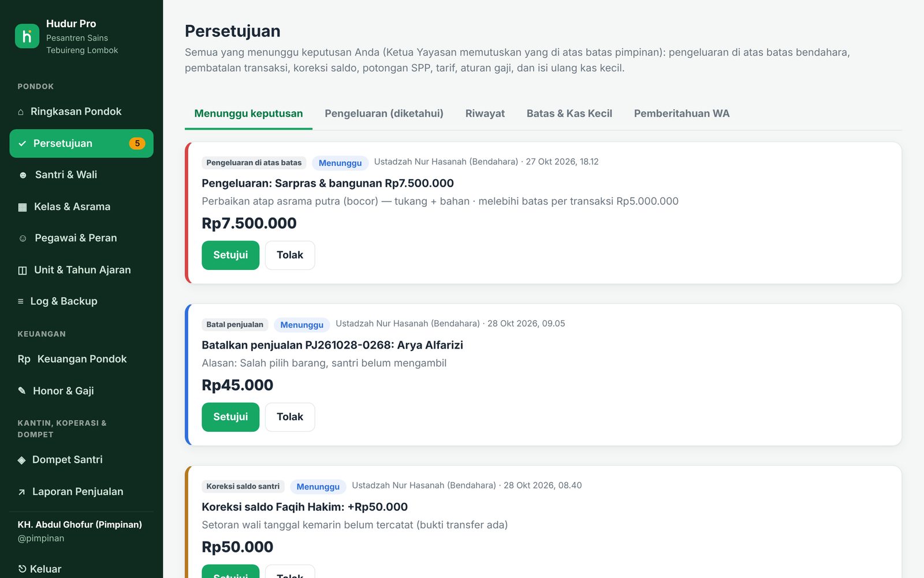The height and width of the screenshot is (578, 924).
Task: Open Dompet Santri page
Action: point(81,460)
